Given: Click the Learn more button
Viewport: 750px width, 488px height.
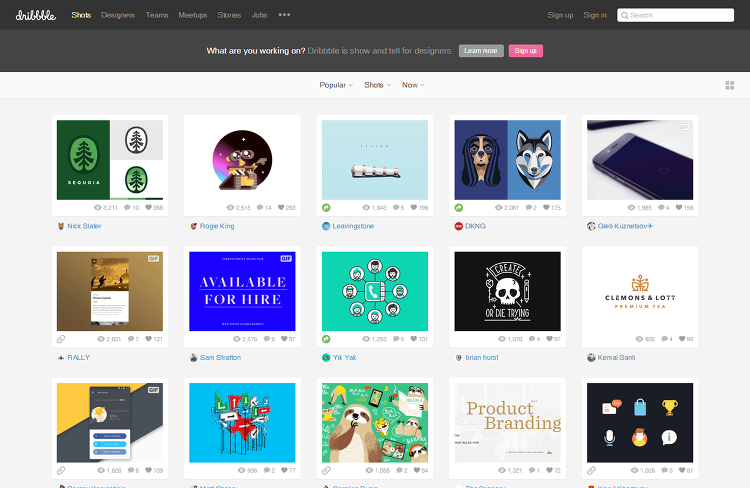Looking at the screenshot, I should point(481,51).
